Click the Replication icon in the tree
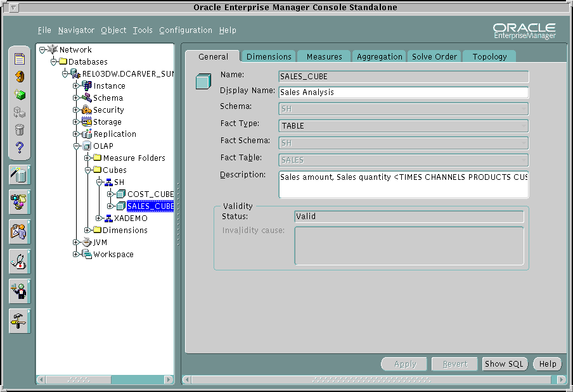 pyautogui.click(x=87, y=134)
